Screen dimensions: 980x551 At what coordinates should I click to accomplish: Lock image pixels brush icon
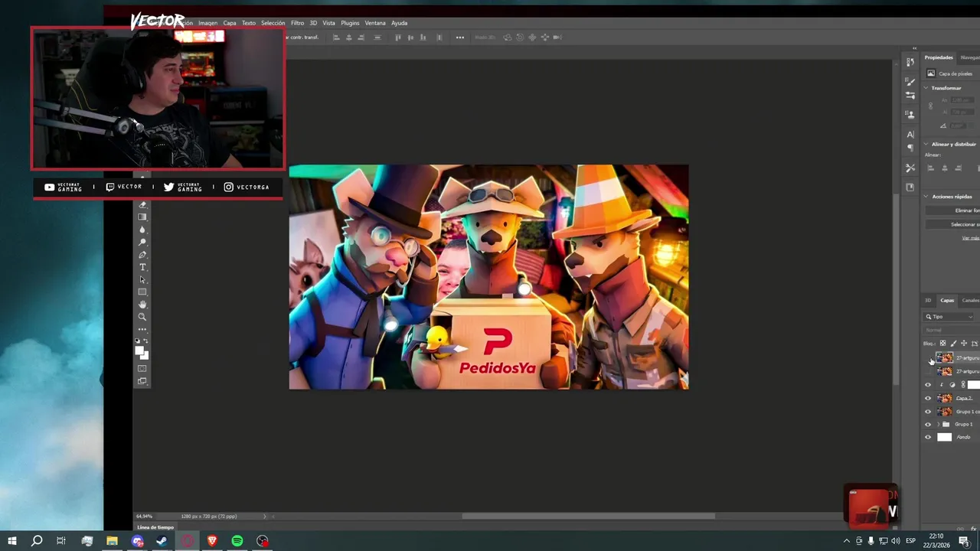pos(953,344)
